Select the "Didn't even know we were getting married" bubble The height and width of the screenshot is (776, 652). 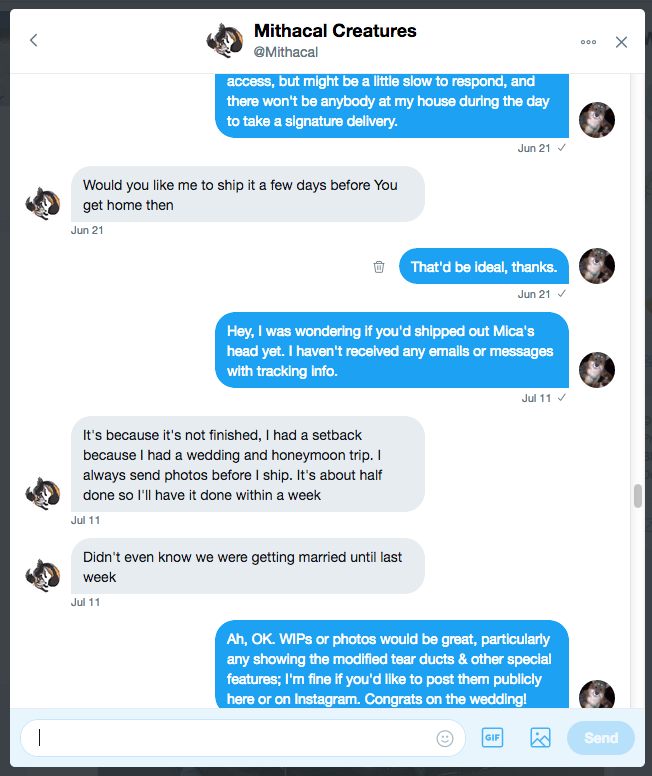(247, 566)
